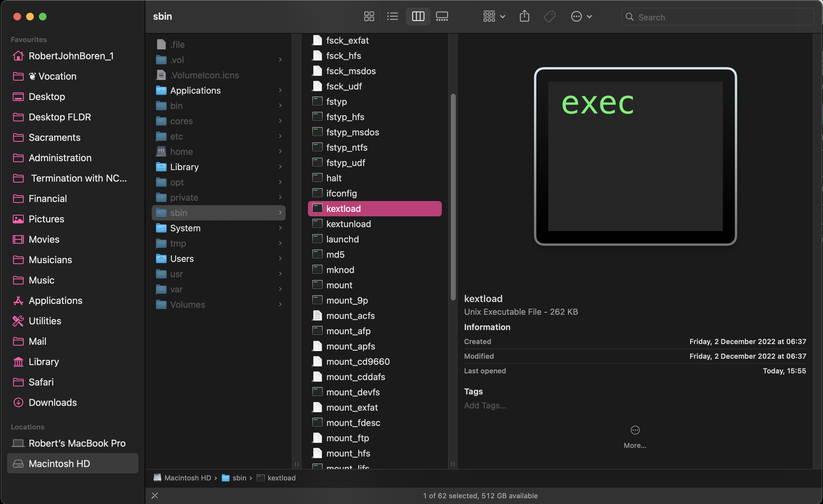Image resolution: width=823 pixels, height=504 pixels.
Task: Select Utilities in the sidebar
Action: click(45, 321)
